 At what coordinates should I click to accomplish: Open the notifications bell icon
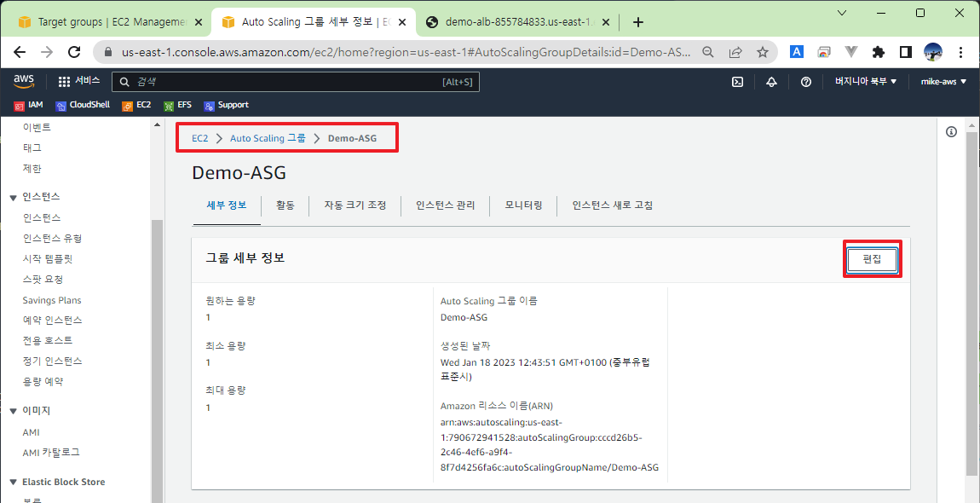pos(771,81)
